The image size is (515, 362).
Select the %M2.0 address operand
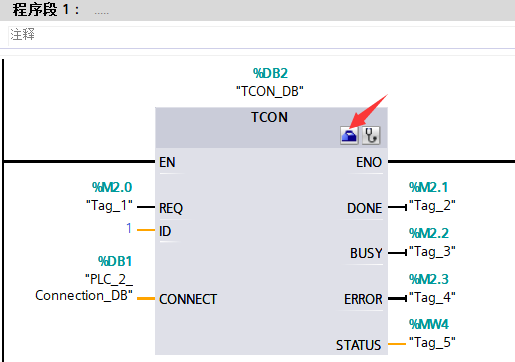coord(112,187)
